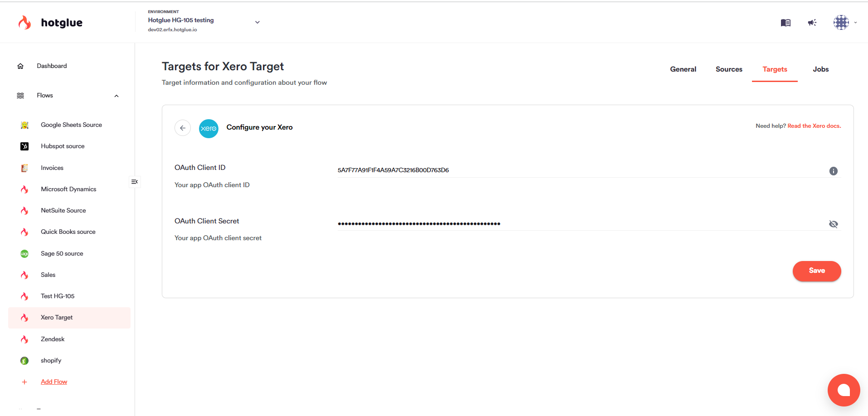The image size is (868, 416).
Task: Click the Hubspot source flow icon
Action: pyautogui.click(x=24, y=146)
